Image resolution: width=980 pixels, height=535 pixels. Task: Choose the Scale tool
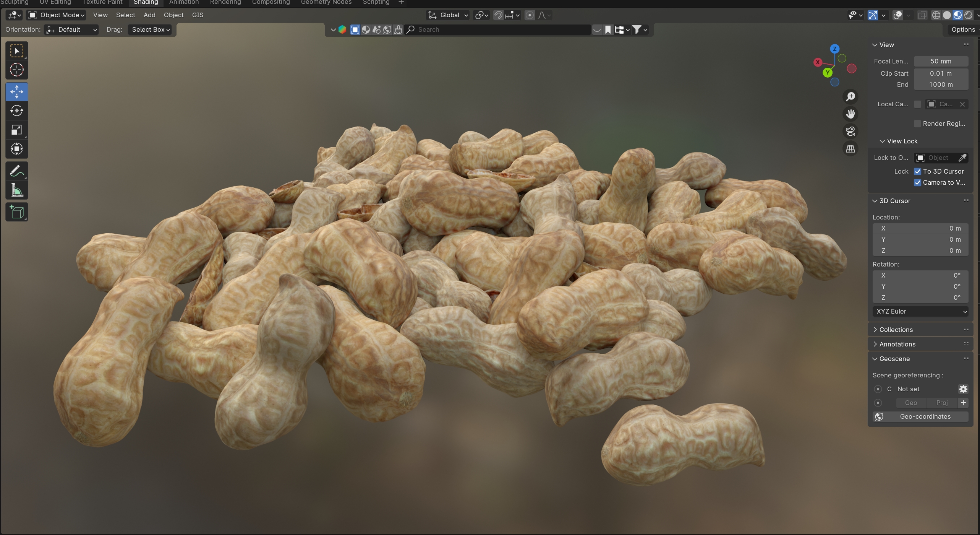coord(16,130)
